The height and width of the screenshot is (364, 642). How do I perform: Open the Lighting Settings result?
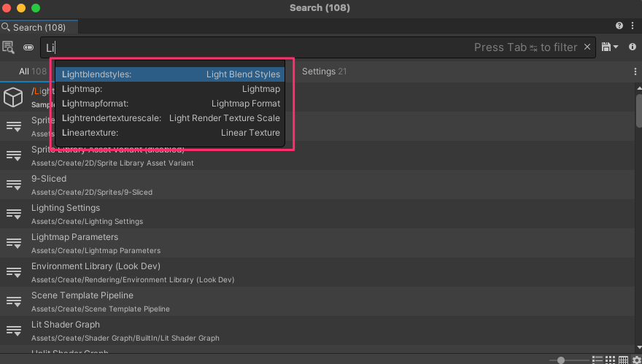(x=66, y=208)
